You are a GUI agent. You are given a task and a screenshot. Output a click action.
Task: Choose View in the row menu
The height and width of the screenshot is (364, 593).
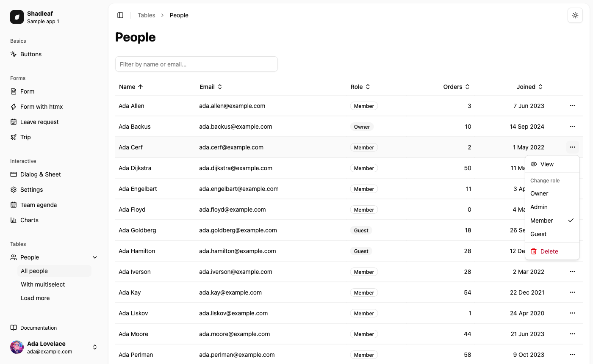[552, 164]
